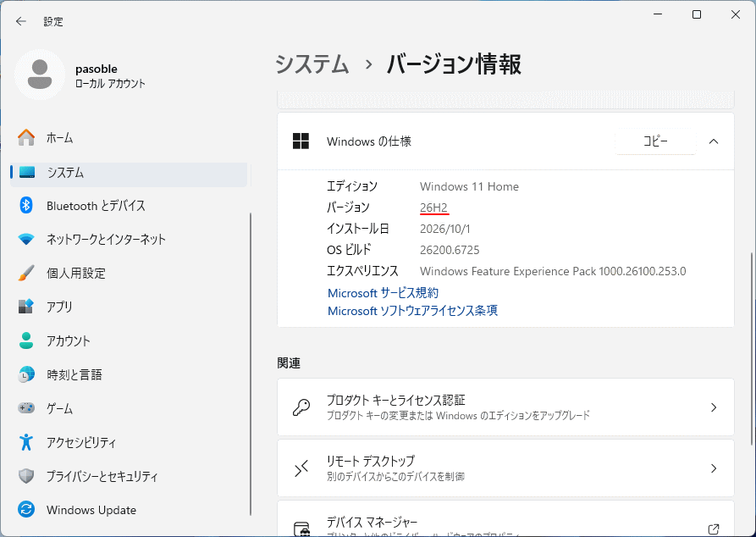
Task: Click the エディション label
Action: pyautogui.click(x=352, y=186)
